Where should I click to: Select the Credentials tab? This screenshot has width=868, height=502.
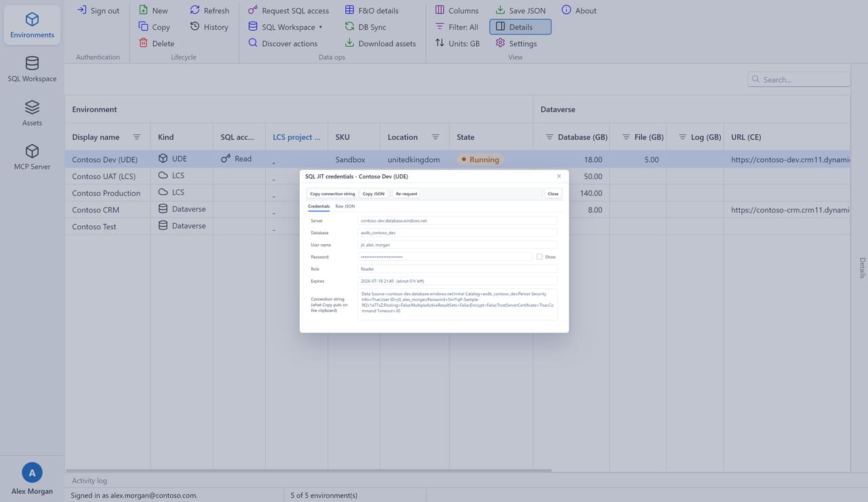[x=319, y=206]
